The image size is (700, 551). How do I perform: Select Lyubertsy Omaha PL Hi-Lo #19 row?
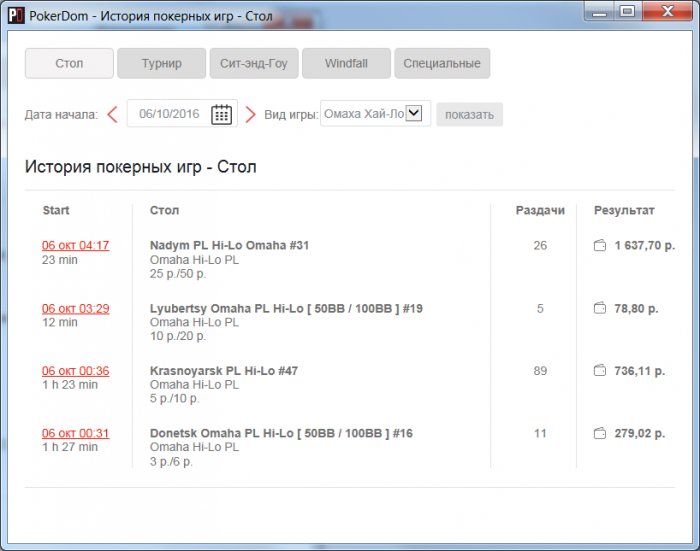tap(286, 309)
